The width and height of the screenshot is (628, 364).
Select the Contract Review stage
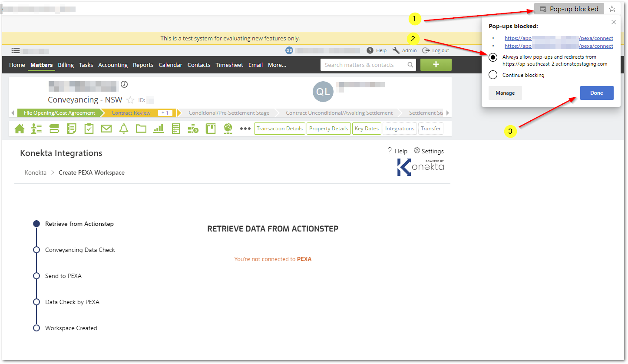pos(131,113)
